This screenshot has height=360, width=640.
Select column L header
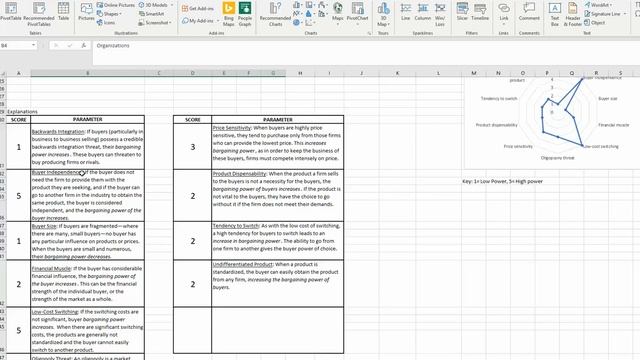(438, 73)
